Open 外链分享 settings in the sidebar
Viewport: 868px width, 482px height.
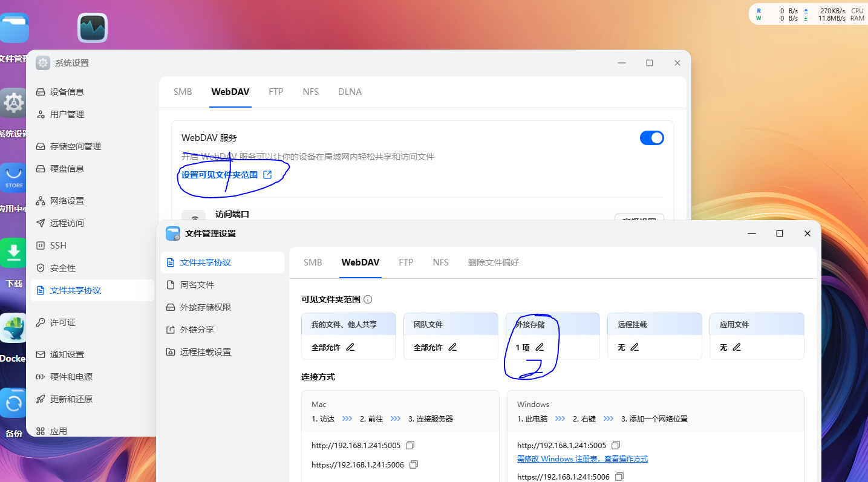click(x=197, y=330)
